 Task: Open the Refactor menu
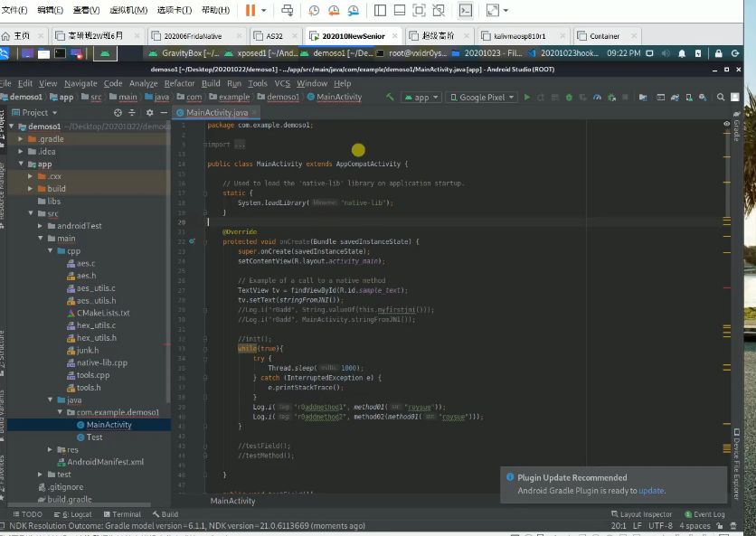[178, 83]
